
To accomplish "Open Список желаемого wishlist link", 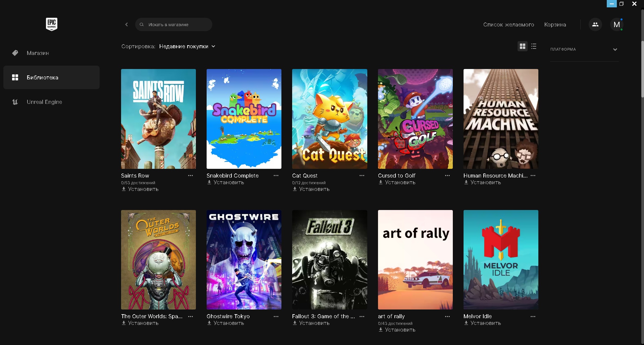I will coord(508,24).
